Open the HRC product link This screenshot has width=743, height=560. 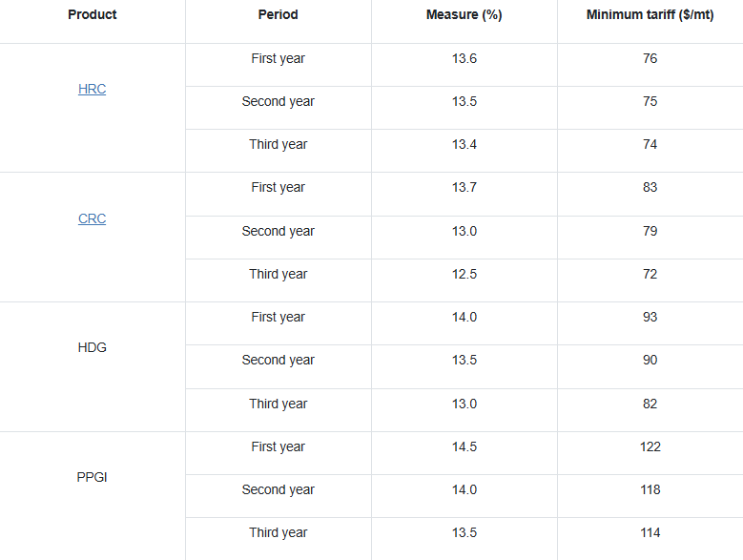[x=93, y=89]
